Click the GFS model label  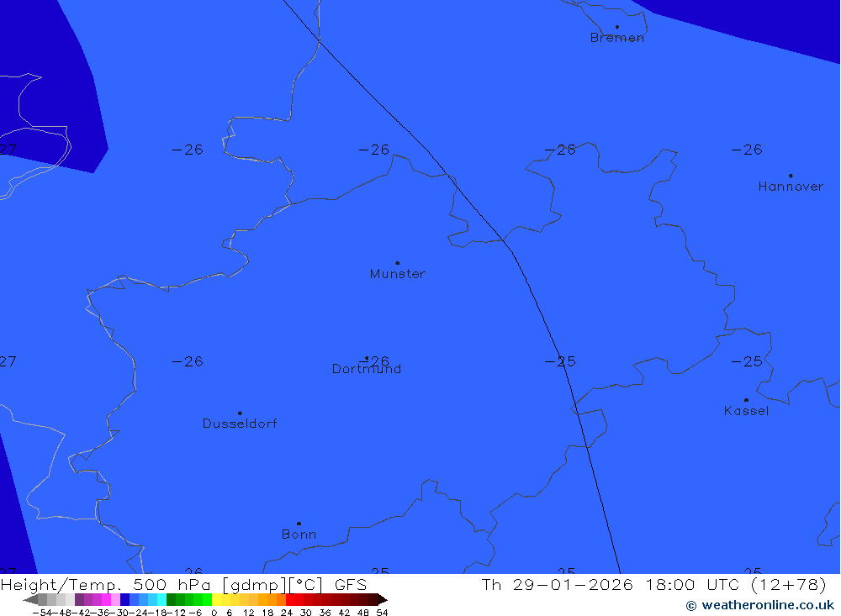click(351, 585)
